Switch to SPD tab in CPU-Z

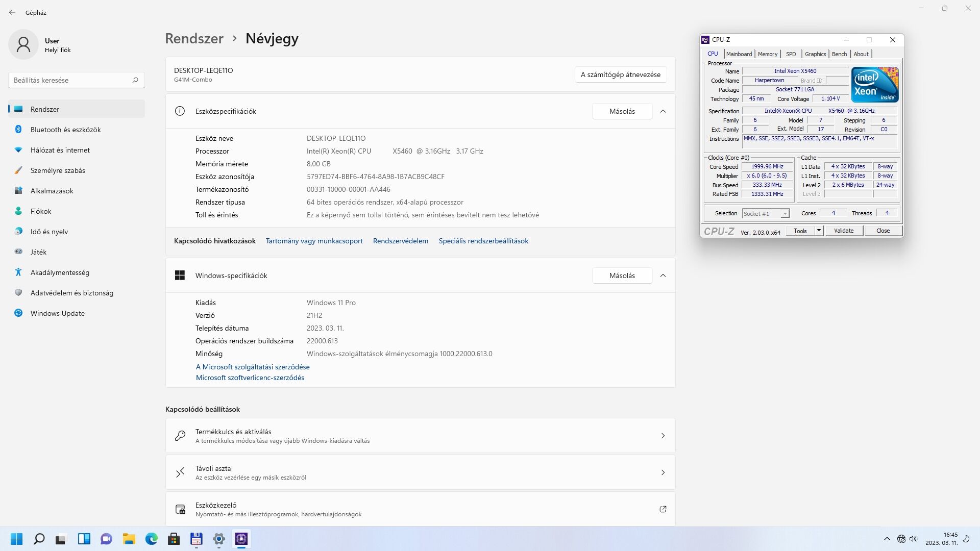[791, 54]
